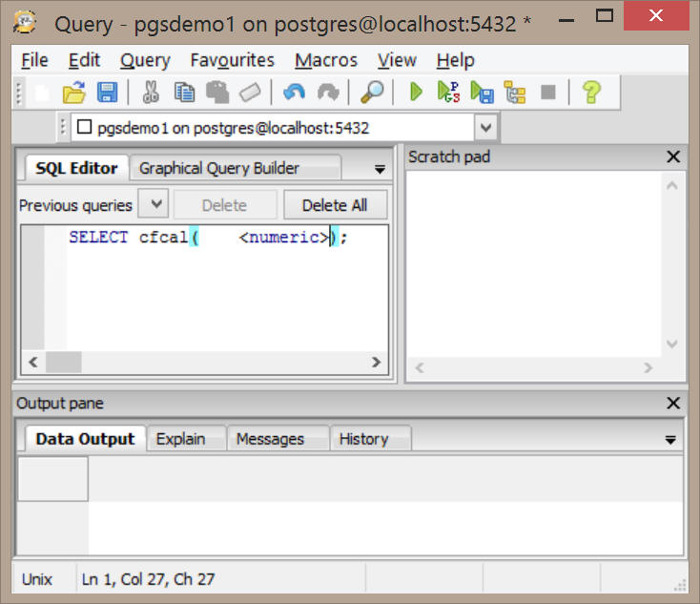Open the File menu

point(34,60)
